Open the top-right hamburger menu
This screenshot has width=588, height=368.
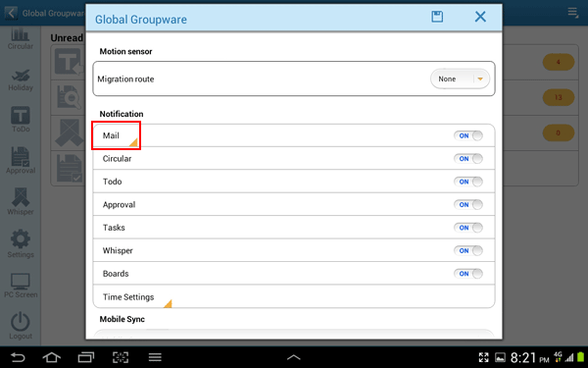click(x=573, y=13)
